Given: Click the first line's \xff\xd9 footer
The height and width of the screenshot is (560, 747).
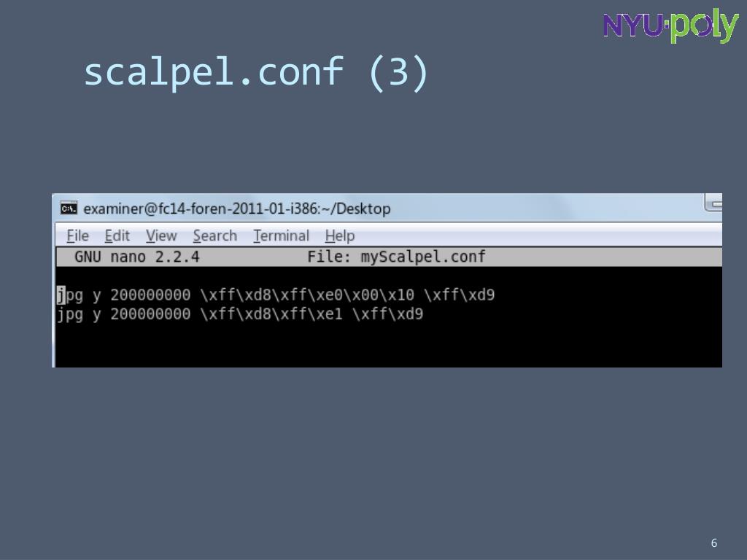Looking at the screenshot, I should coord(460,295).
